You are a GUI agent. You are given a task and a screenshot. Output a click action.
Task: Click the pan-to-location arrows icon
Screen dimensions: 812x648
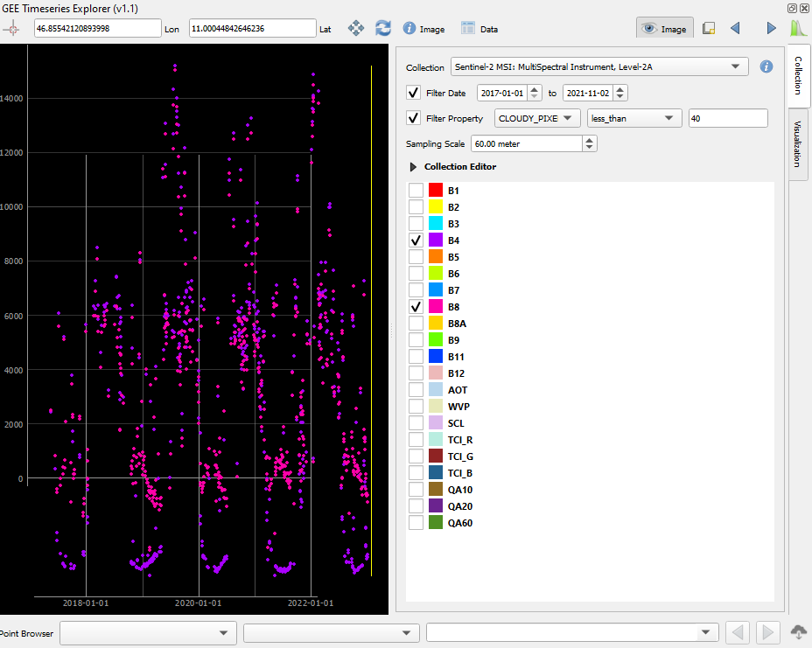(x=356, y=29)
